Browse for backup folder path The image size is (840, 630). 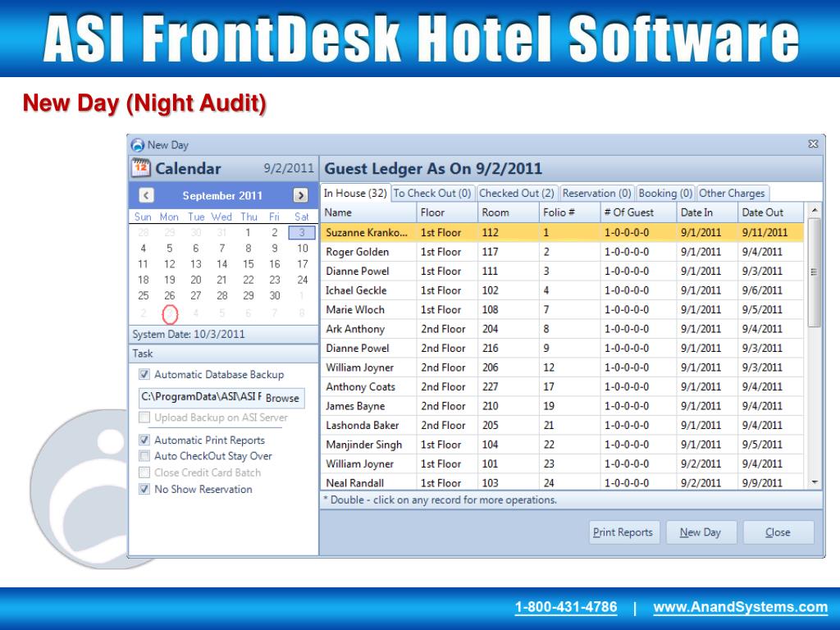coord(282,398)
